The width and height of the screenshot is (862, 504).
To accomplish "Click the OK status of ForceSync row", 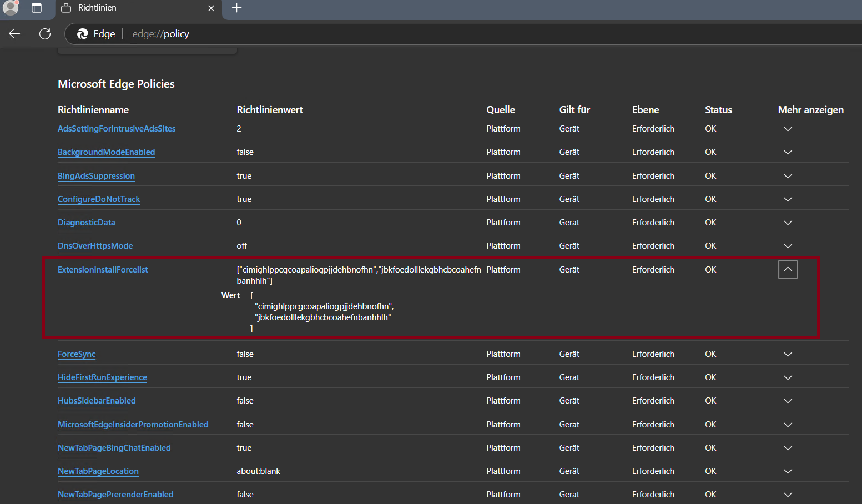I will (710, 354).
